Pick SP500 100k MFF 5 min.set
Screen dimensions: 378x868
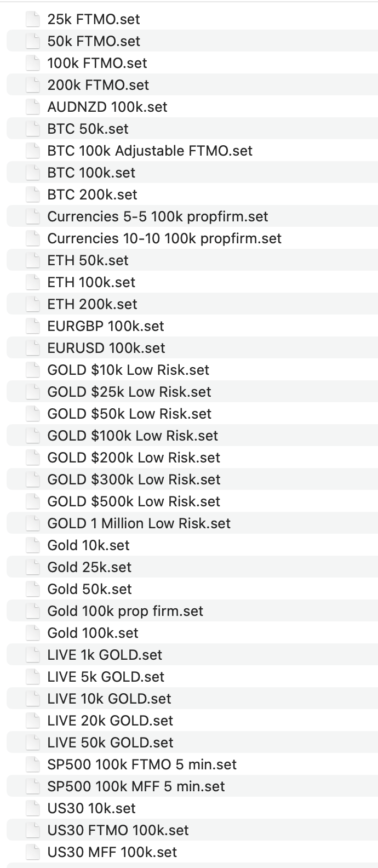[136, 786]
